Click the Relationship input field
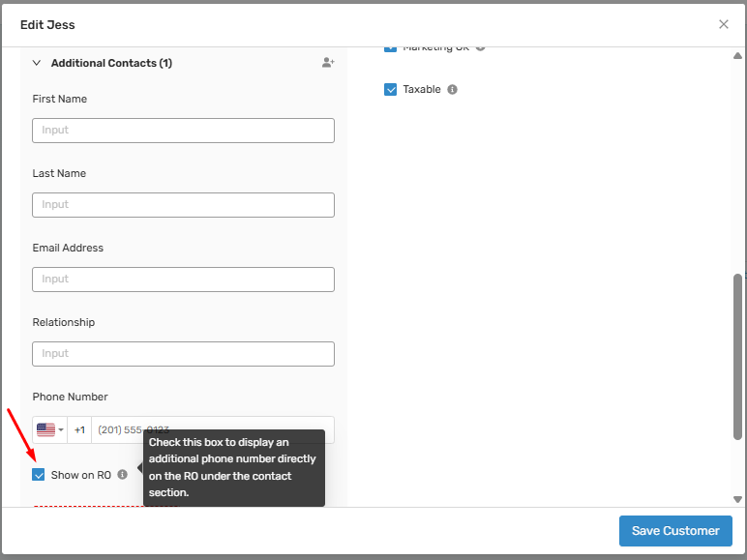The width and height of the screenshot is (747, 560). click(x=183, y=354)
